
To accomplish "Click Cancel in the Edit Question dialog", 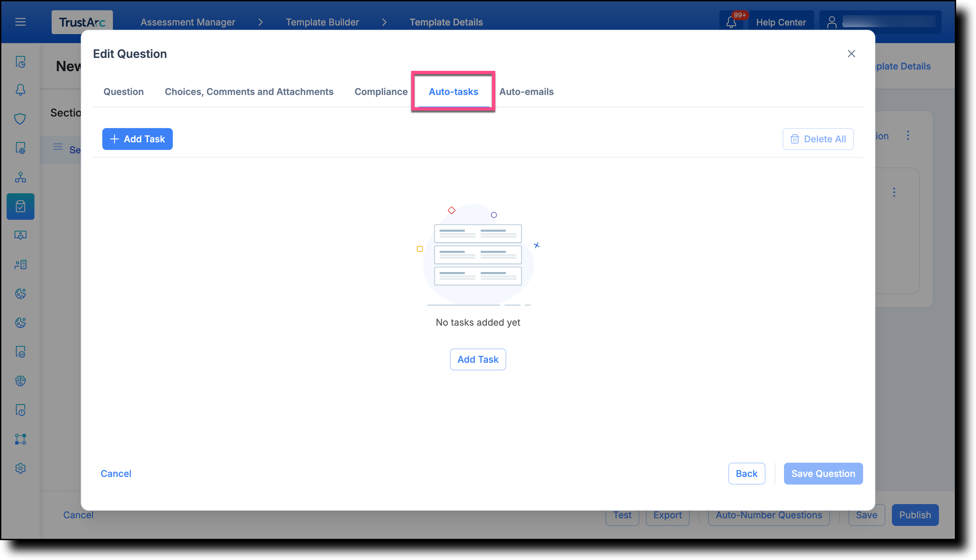I will tap(116, 474).
